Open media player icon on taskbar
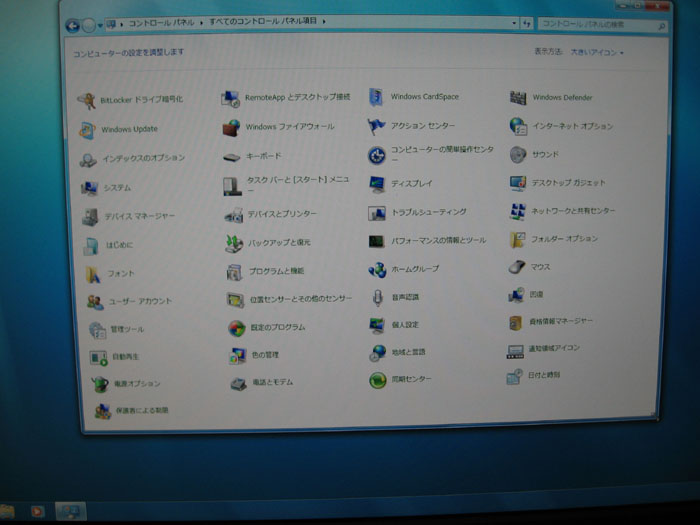 point(38,511)
